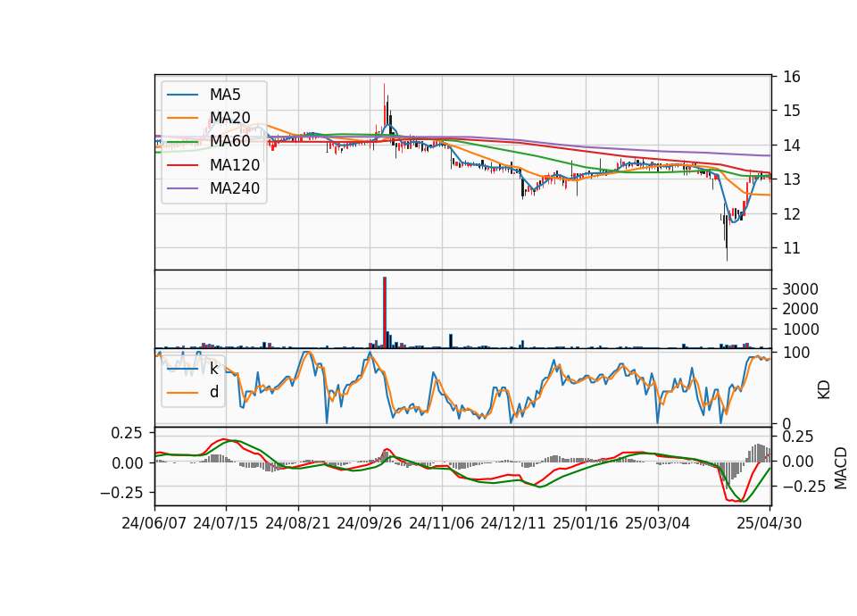
Task: Click the KD axis value 100
Action: pyautogui.click(x=796, y=353)
